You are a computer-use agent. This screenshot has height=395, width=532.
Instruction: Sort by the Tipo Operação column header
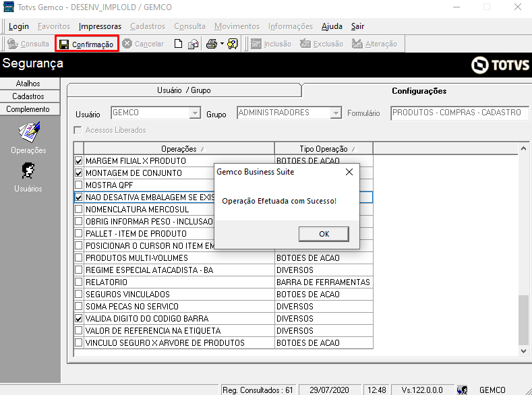click(324, 149)
